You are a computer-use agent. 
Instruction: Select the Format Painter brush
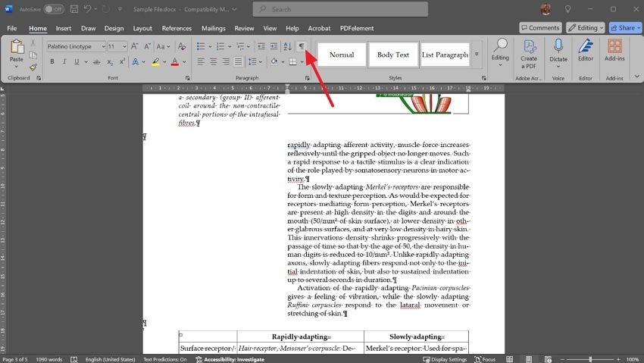[x=33, y=67]
